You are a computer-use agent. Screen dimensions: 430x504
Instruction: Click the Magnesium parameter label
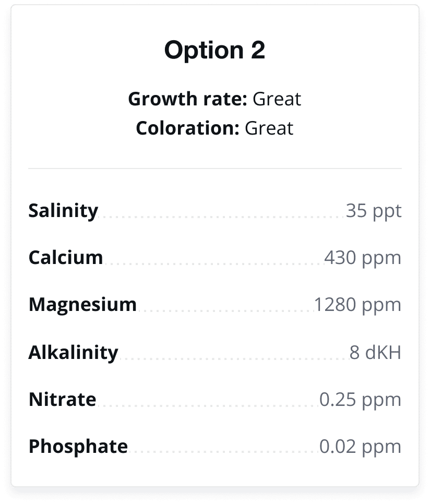tap(82, 304)
